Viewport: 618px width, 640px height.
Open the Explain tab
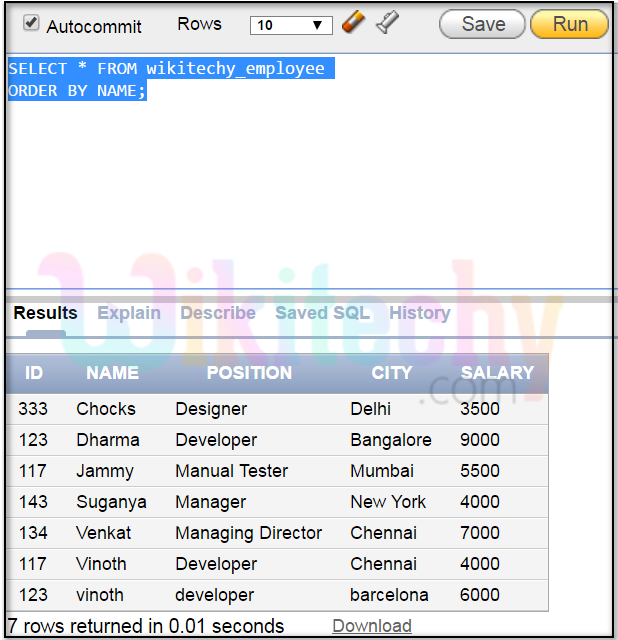[x=128, y=313]
